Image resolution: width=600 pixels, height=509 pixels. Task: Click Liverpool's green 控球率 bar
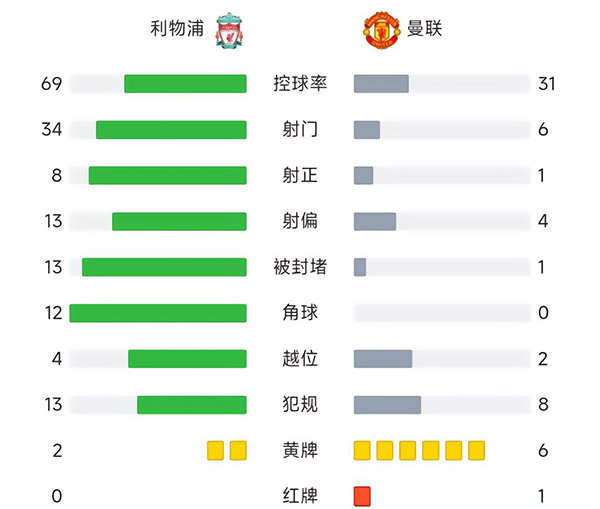point(185,83)
